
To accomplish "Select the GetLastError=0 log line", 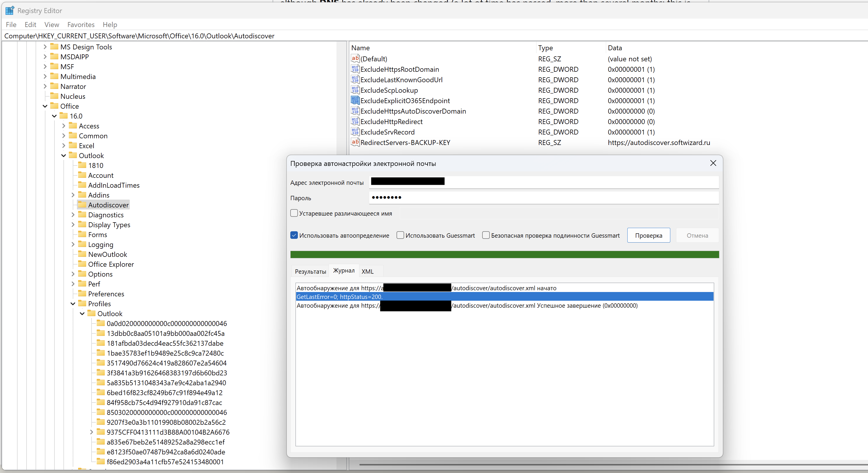I will 505,297.
